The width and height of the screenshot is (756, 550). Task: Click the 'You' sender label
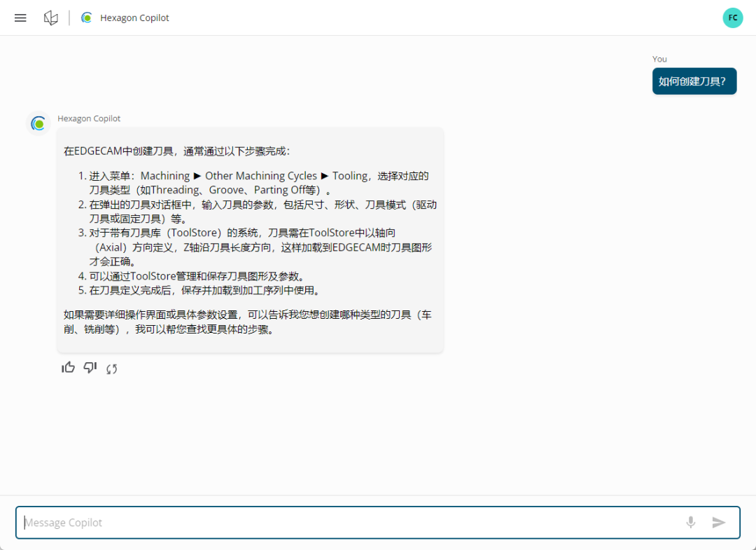pyautogui.click(x=659, y=59)
